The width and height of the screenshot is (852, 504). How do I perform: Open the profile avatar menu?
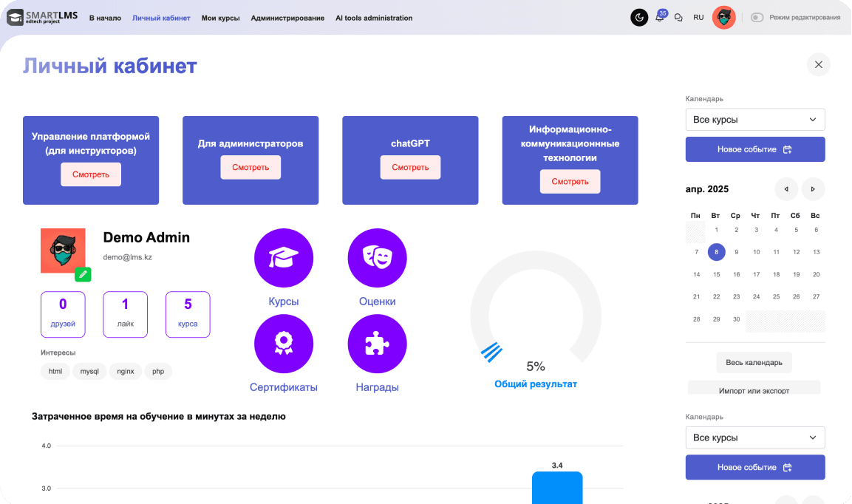(723, 17)
